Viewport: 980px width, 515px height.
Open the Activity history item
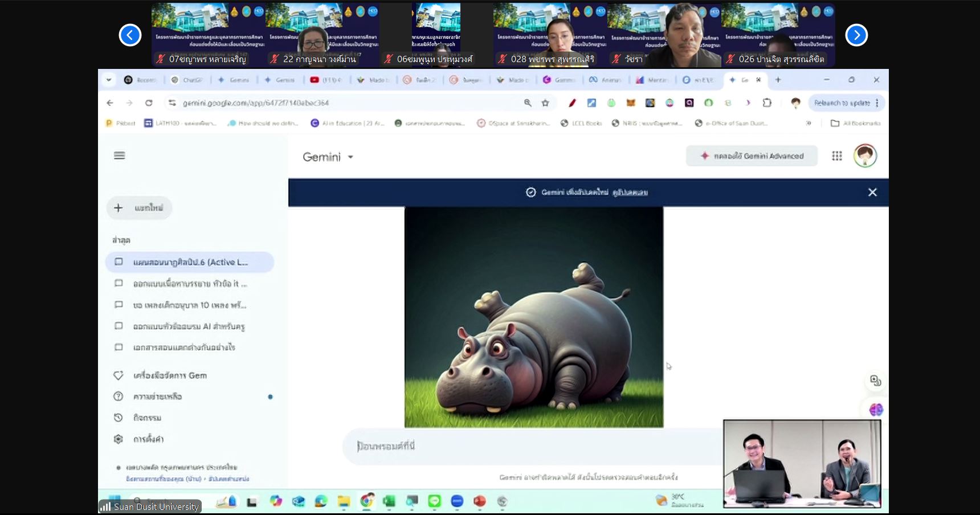click(x=147, y=418)
